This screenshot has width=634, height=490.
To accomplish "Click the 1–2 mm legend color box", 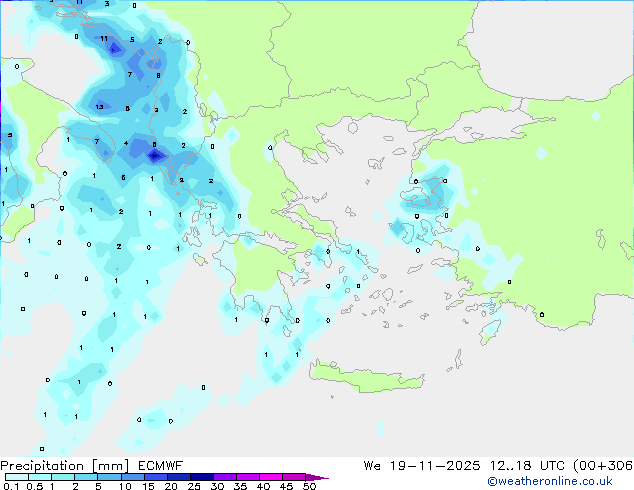I will [x=63, y=477].
